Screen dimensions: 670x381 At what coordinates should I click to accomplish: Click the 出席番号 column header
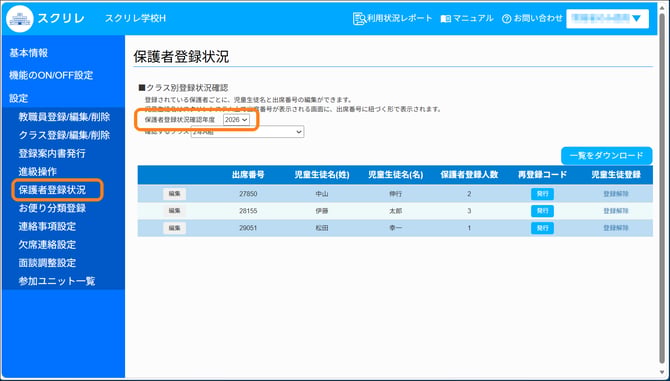click(x=248, y=175)
